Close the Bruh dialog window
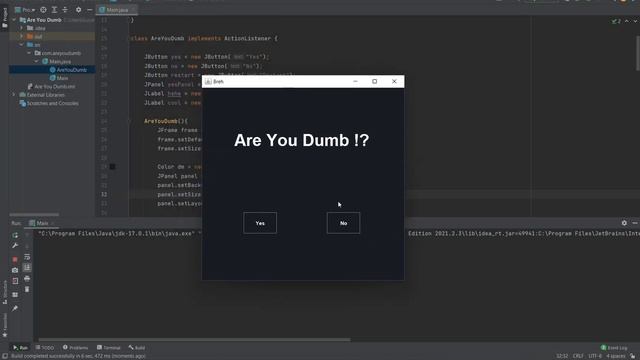The image size is (640, 360). coord(394,82)
